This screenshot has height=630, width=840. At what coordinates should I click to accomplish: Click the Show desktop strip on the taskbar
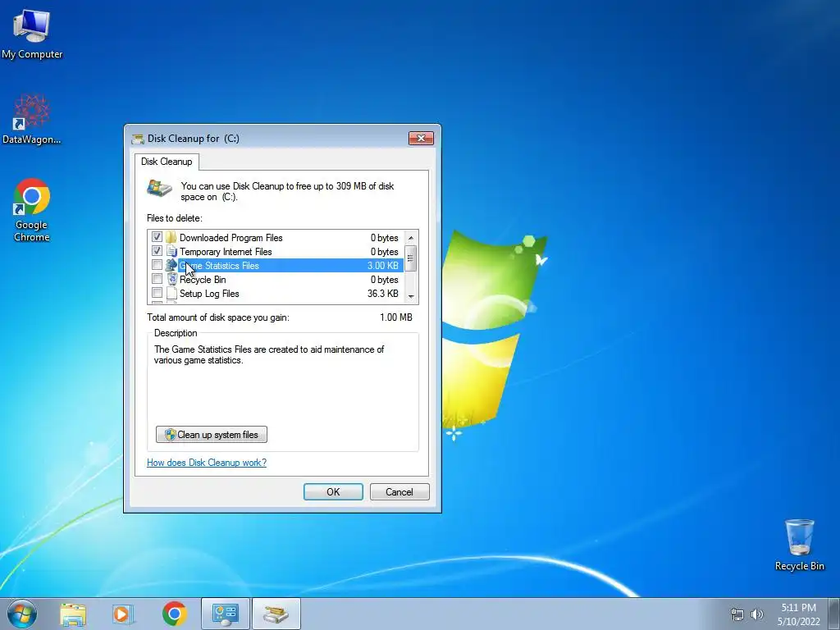point(834,614)
